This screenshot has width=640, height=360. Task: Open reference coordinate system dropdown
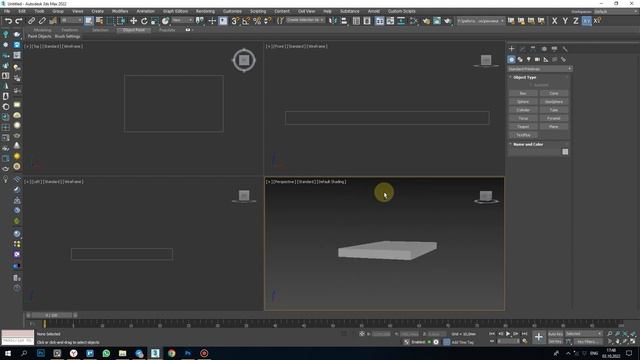pyautogui.click(x=182, y=20)
